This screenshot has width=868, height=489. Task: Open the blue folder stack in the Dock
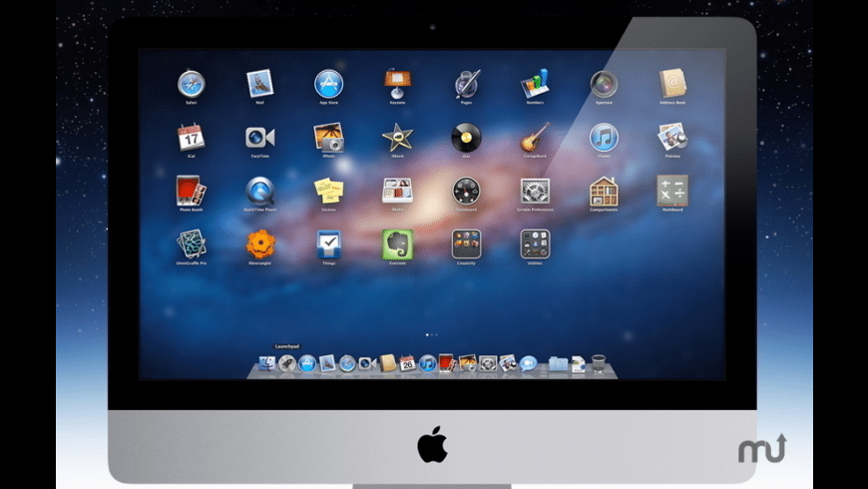[558, 364]
